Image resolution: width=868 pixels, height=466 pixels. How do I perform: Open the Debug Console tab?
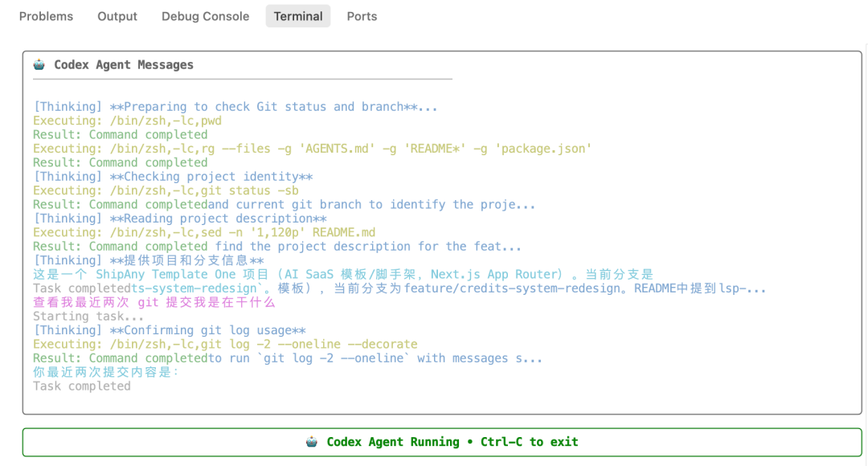point(205,15)
